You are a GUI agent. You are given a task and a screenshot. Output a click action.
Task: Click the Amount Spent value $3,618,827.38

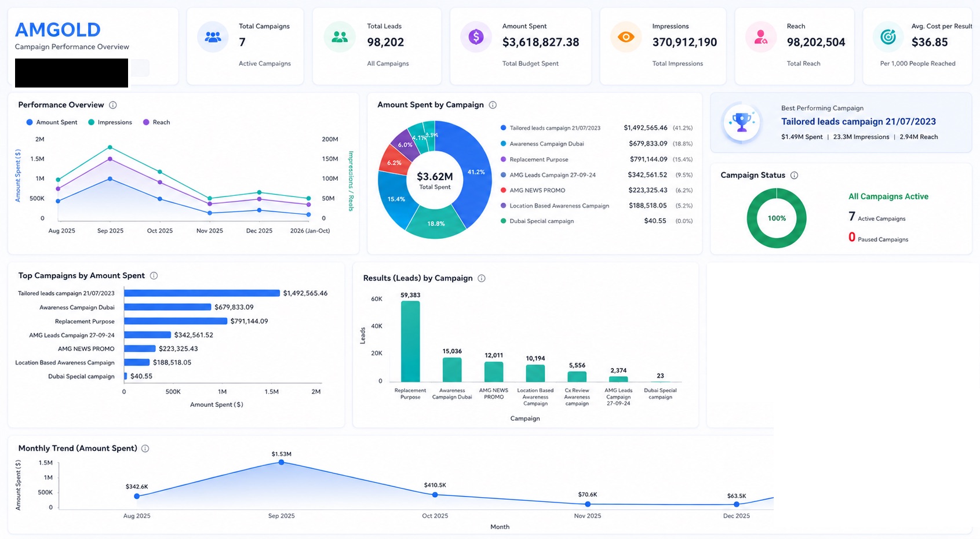[x=541, y=42]
